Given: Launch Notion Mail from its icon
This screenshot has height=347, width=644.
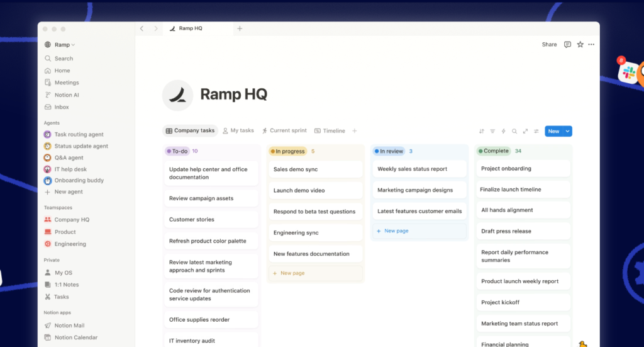Looking at the screenshot, I should [48, 325].
